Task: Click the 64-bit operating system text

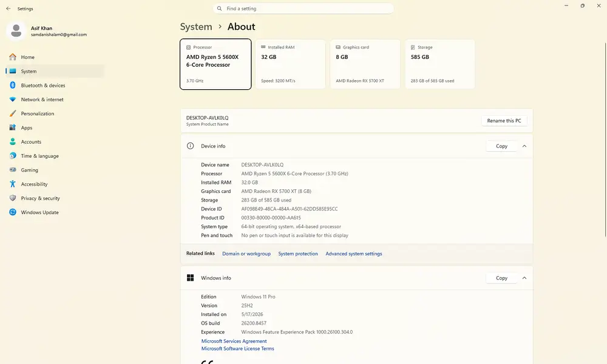Action: click(x=291, y=227)
